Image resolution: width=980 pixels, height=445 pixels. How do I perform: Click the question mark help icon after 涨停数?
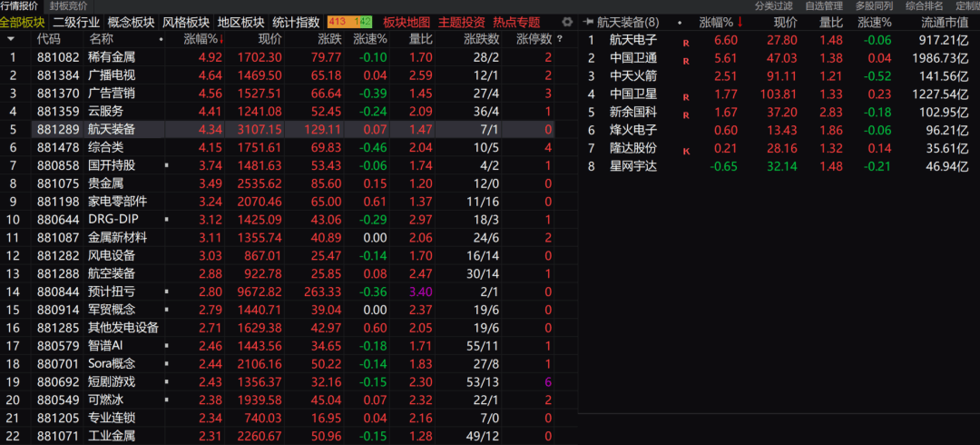(x=559, y=39)
